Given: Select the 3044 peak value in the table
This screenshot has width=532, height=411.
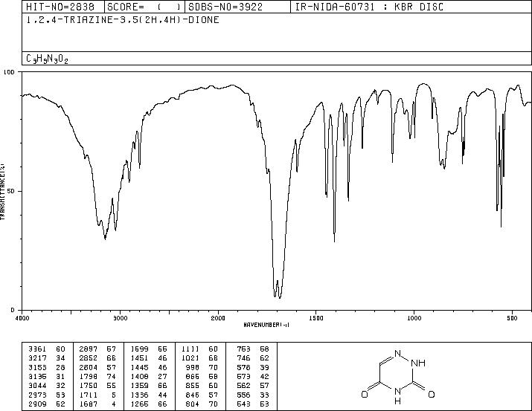Looking at the screenshot, I should pos(37,386).
